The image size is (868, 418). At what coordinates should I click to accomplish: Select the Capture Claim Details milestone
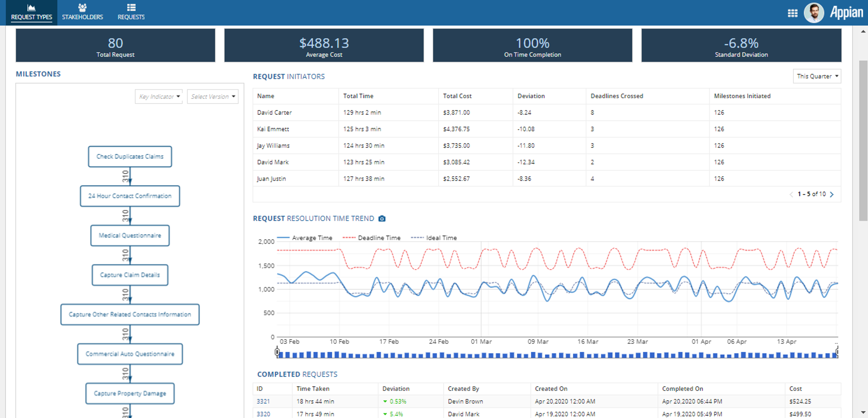130,275
